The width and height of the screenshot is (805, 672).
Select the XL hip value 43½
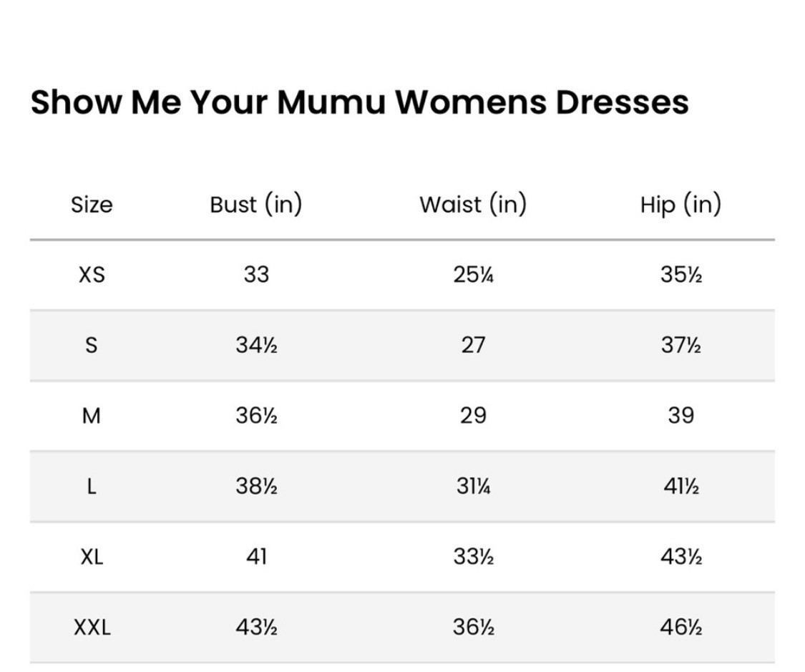pos(680,556)
